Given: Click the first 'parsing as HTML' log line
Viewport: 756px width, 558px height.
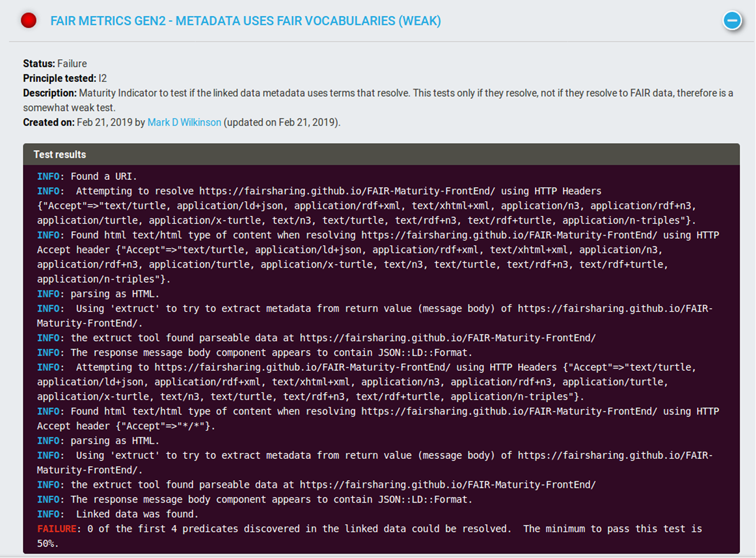Looking at the screenshot, I should tap(114, 294).
